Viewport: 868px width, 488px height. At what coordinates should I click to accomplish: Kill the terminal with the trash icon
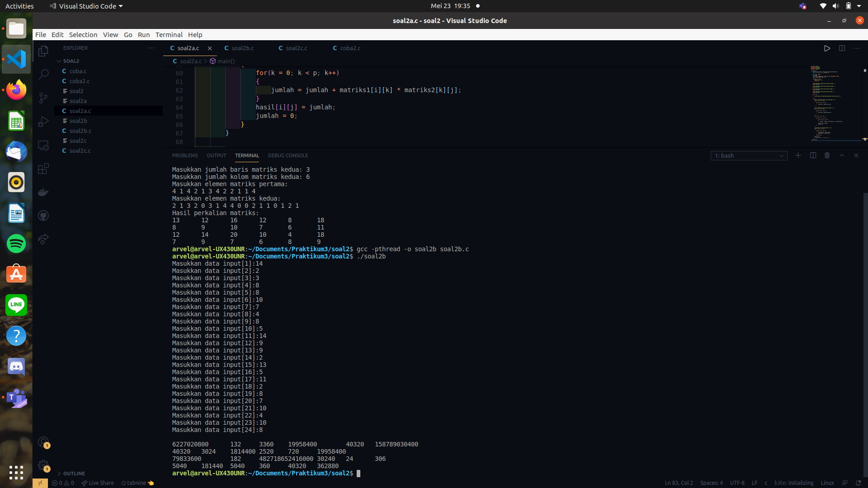coord(827,155)
